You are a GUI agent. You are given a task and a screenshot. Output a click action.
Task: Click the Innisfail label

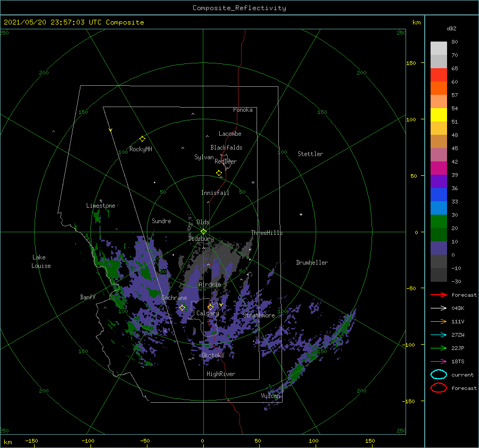pos(215,193)
